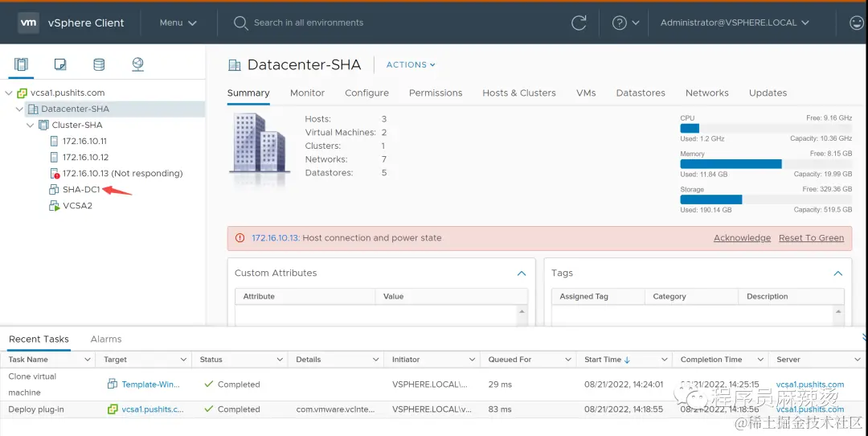Click vcsa1.pushits.c... target icon in Deploy plug-in row
This screenshot has height=436, width=868.
[113, 409]
